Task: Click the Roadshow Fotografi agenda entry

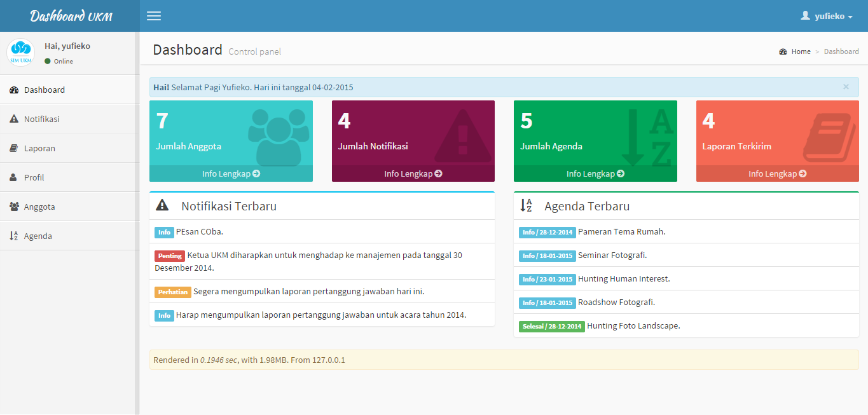Action: click(616, 302)
